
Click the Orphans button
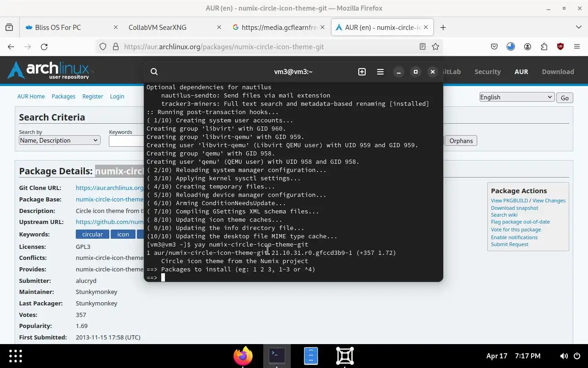tap(461, 141)
